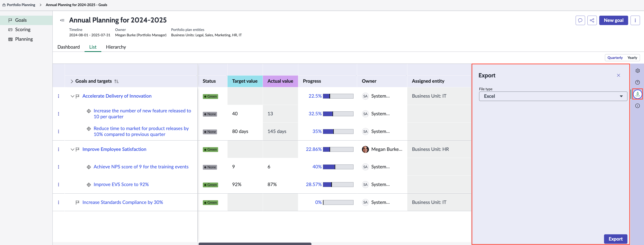Open the Reduce time to market link

[x=141, y=131]
